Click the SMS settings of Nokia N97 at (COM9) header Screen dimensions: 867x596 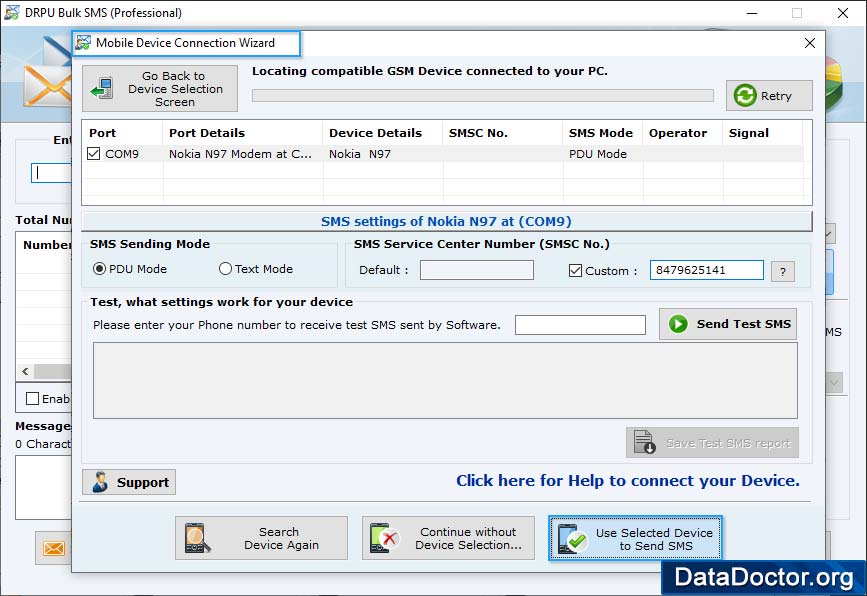coord(446,221)
